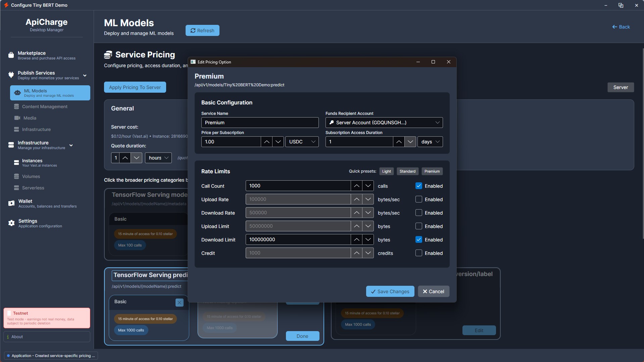Apply the Premium quick preset

coord(432,171)
